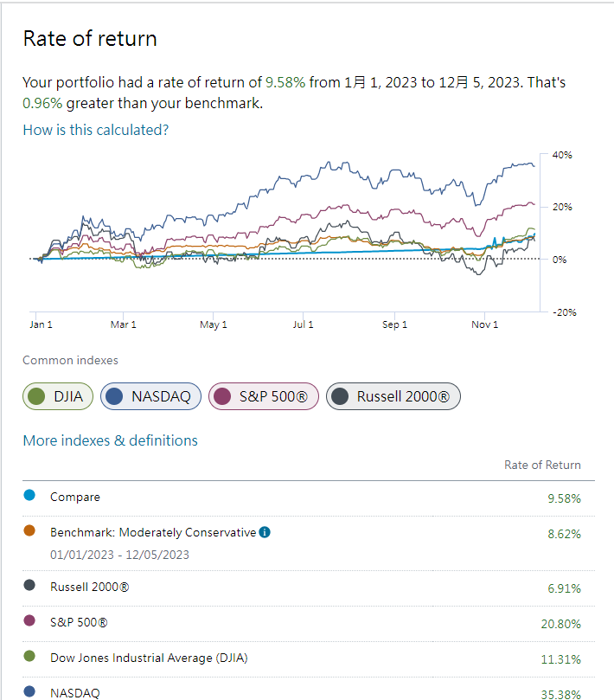The width and height of the screenshot is (614, 700).
Task: Click the blue Compare legend dot
Action: click(x=30, y=496)
